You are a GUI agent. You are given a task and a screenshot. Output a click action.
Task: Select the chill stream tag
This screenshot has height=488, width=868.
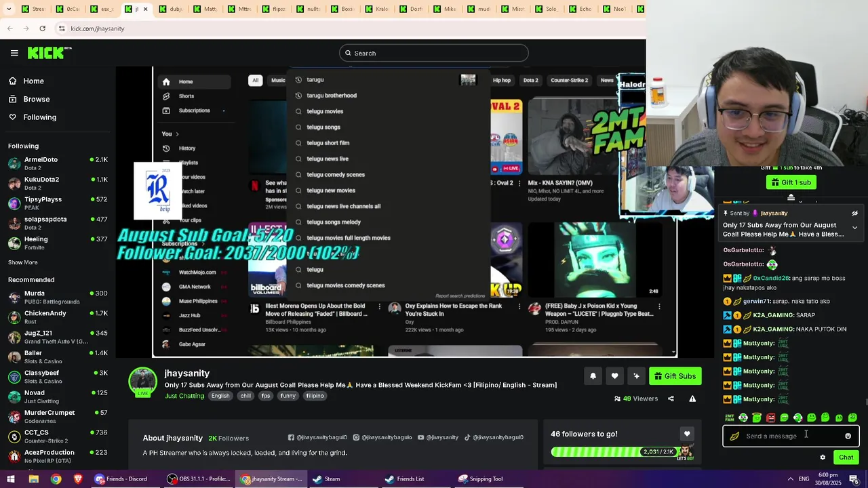coord(245,396)
